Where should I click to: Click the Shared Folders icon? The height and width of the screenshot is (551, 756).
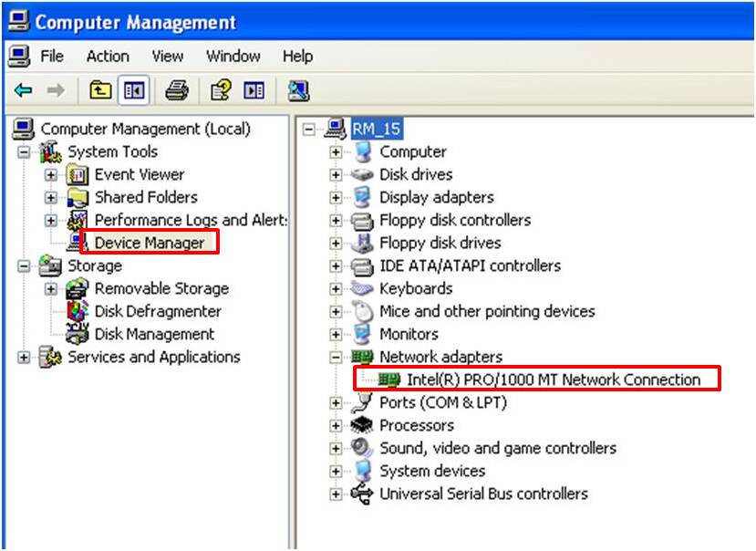click(x=78, y=197)
